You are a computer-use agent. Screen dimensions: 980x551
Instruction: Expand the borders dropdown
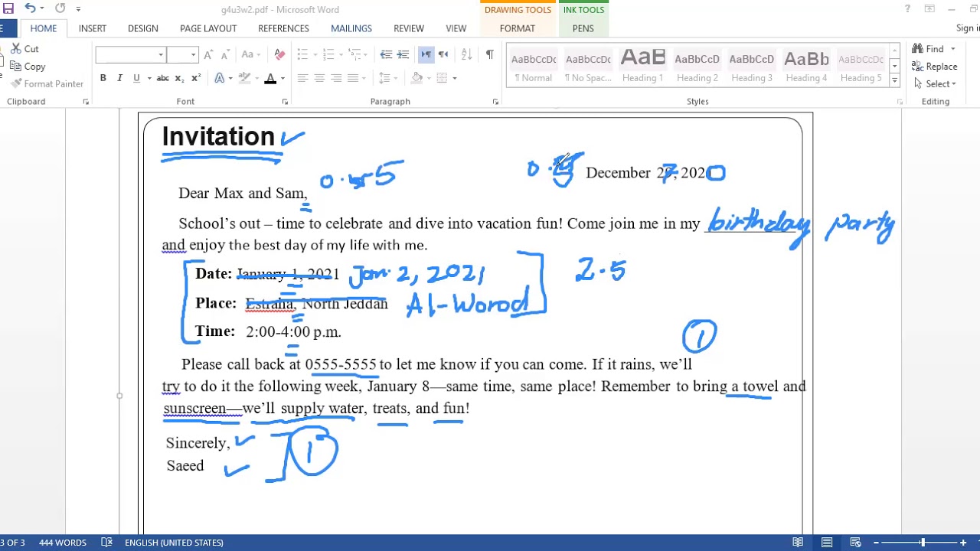point(454,78)
